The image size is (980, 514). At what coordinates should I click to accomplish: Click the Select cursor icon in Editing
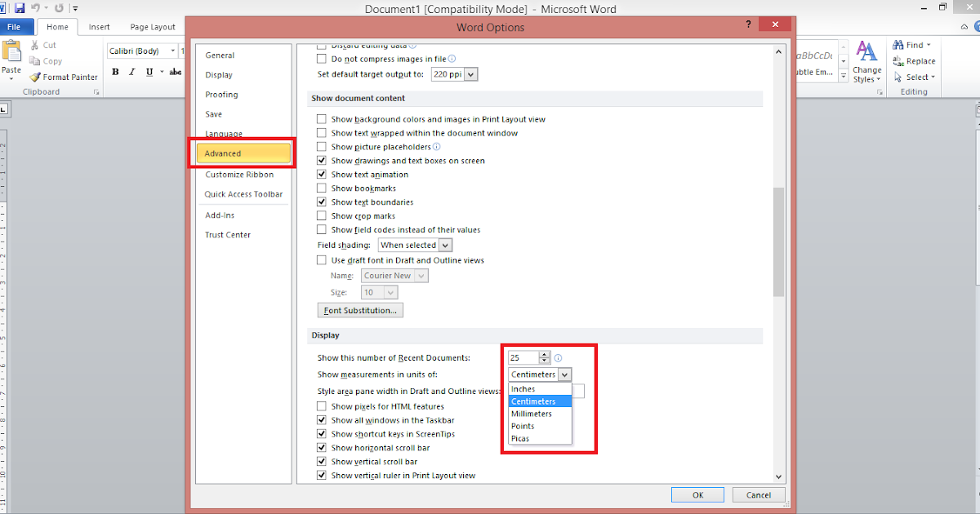click(x=898, y=78)
